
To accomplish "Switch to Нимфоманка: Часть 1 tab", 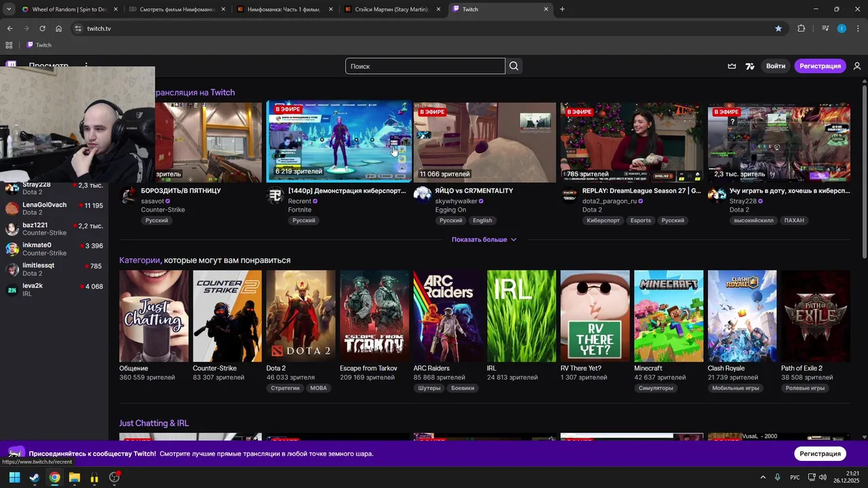I will coord(284,9).
